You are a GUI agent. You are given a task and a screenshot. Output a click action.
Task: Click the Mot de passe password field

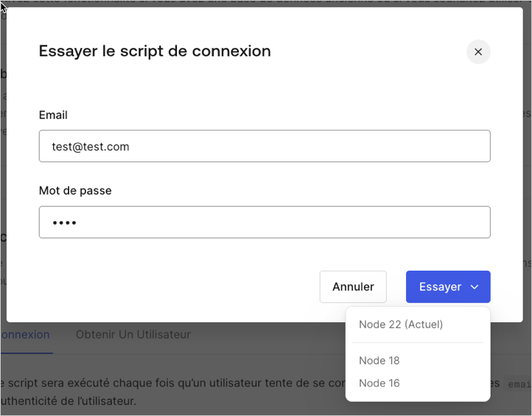click(x=265, y=222)
